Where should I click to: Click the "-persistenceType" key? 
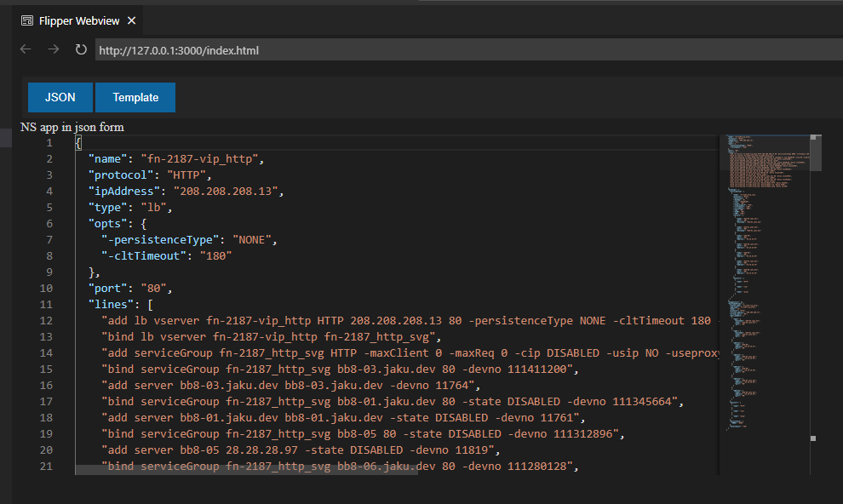(160, 239)
